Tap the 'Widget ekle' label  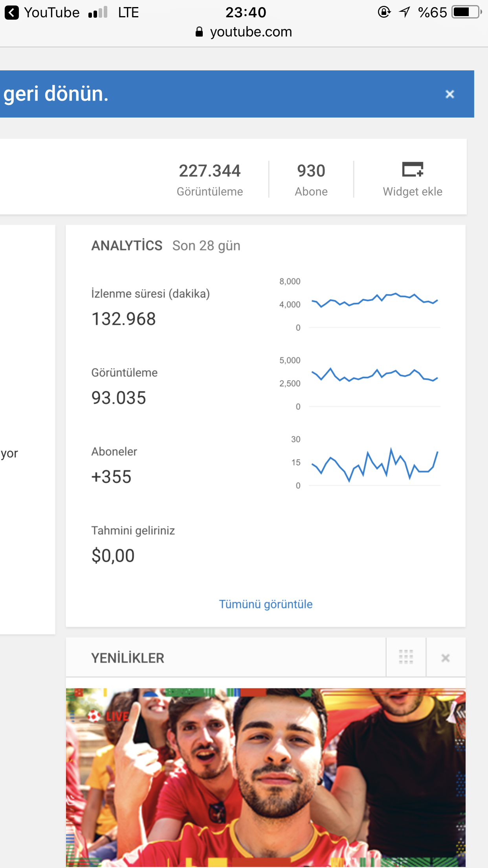tap(413, 191)
